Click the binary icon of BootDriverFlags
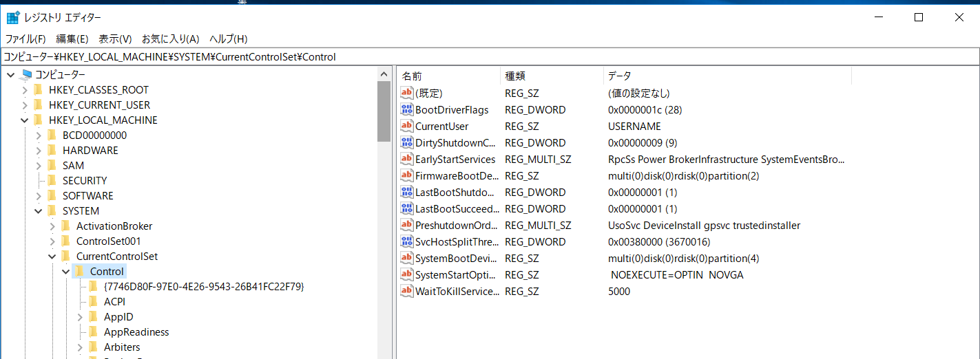The image size is (980, 359). 407,109
